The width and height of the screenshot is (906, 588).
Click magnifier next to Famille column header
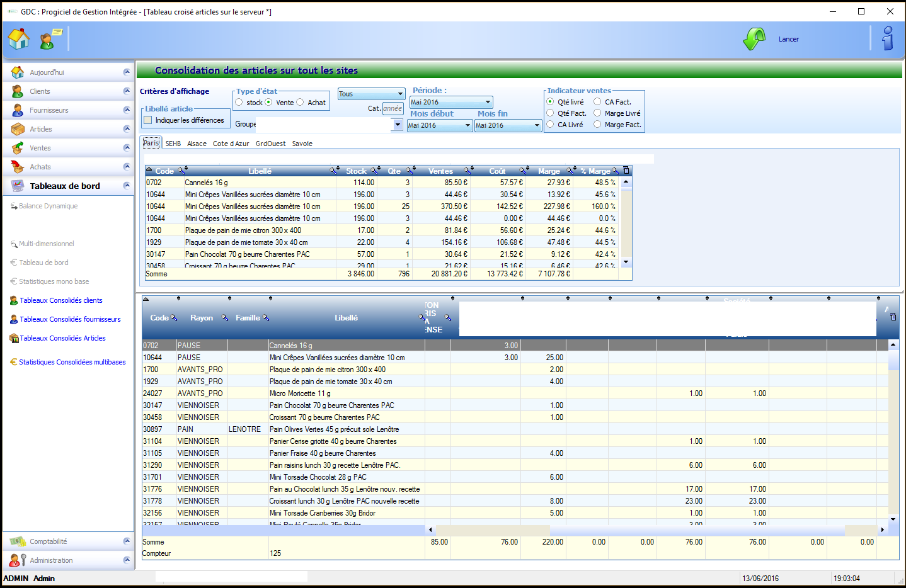coord(266,318)
